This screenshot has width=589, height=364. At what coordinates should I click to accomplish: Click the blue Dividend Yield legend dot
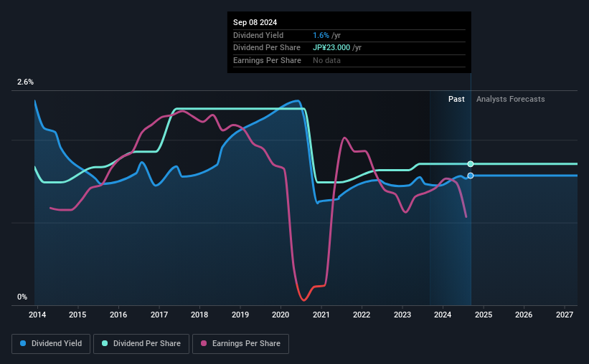(23, 343)
